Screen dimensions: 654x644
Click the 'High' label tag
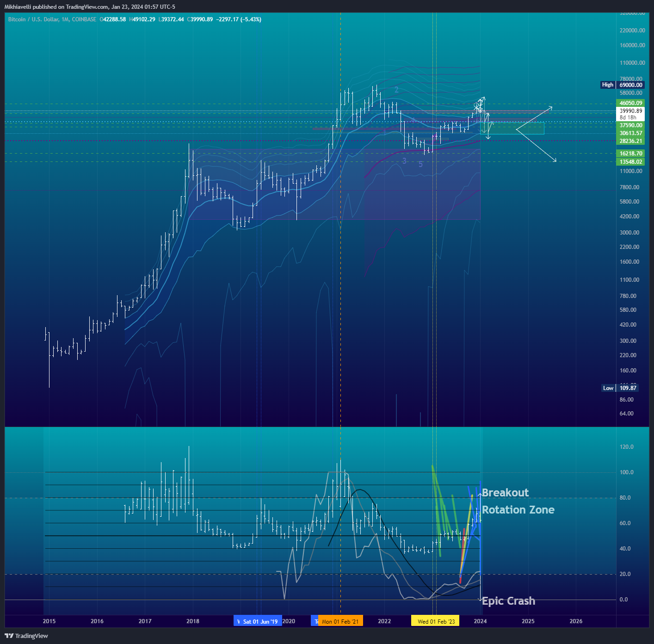607,85
